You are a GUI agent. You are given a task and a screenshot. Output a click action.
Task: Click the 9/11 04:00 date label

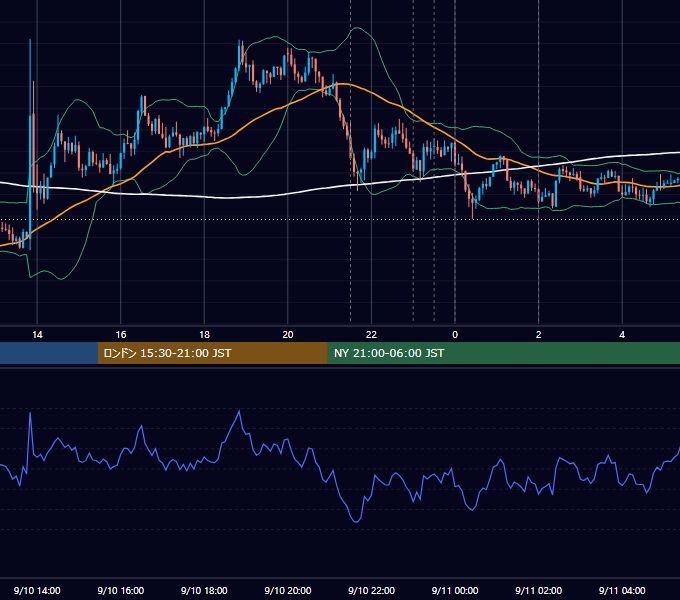(x=622, y=590)
